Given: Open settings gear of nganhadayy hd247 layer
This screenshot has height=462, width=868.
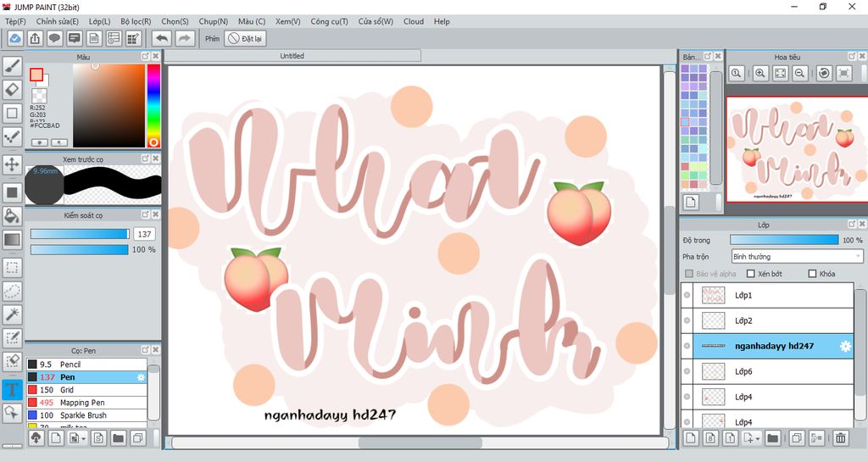Looking at the screenshot, I should pos(845,347).
